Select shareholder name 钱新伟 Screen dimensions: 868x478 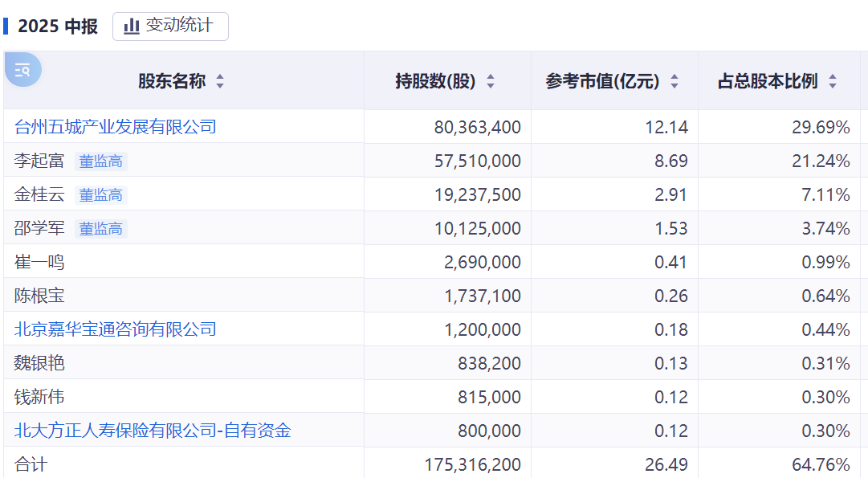39,398
